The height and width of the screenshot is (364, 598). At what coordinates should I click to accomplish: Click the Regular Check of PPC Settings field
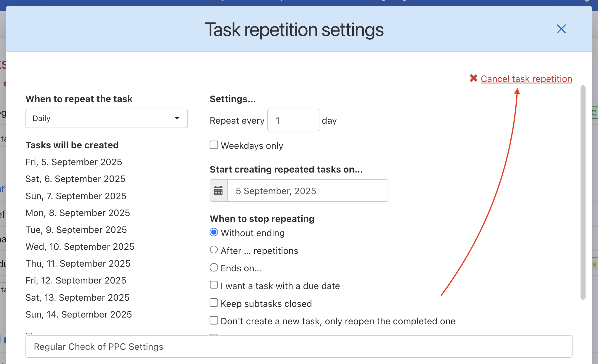click(x=299, y=347)
